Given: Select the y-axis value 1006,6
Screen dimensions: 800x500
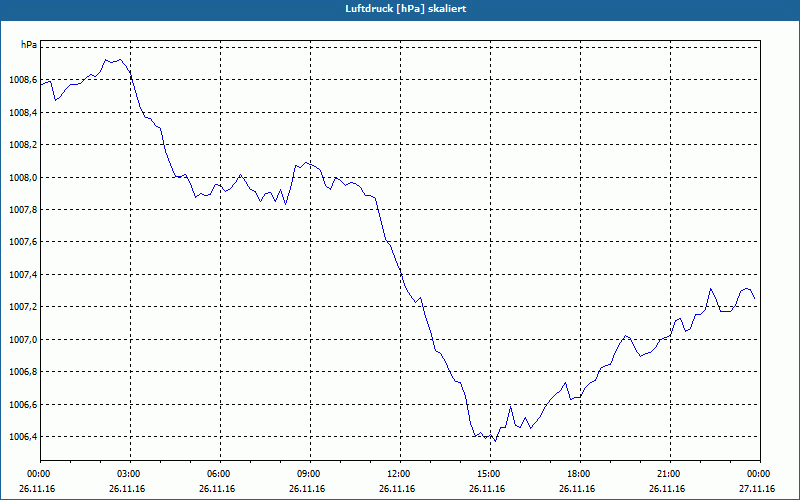Looking at the screenshot, I should pos(23,405).
